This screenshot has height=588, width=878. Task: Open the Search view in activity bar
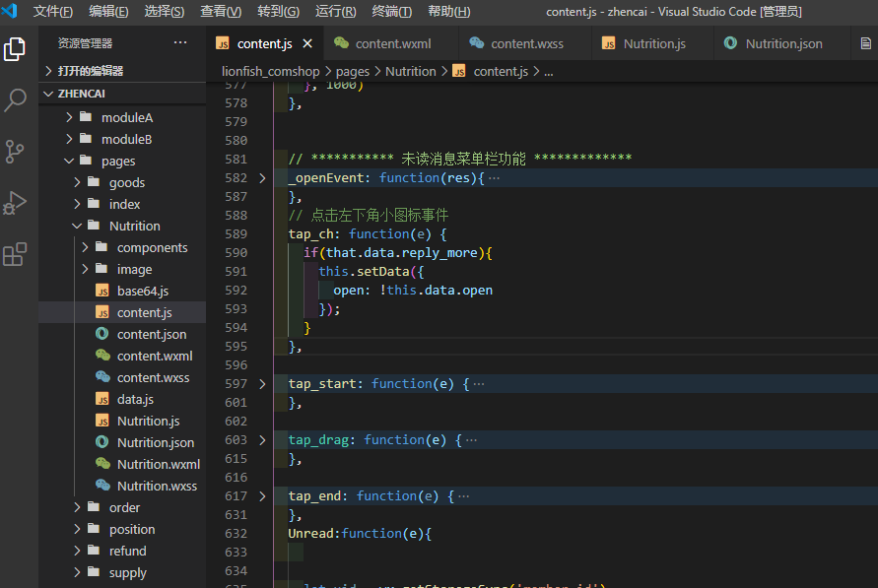click(15, 100)
